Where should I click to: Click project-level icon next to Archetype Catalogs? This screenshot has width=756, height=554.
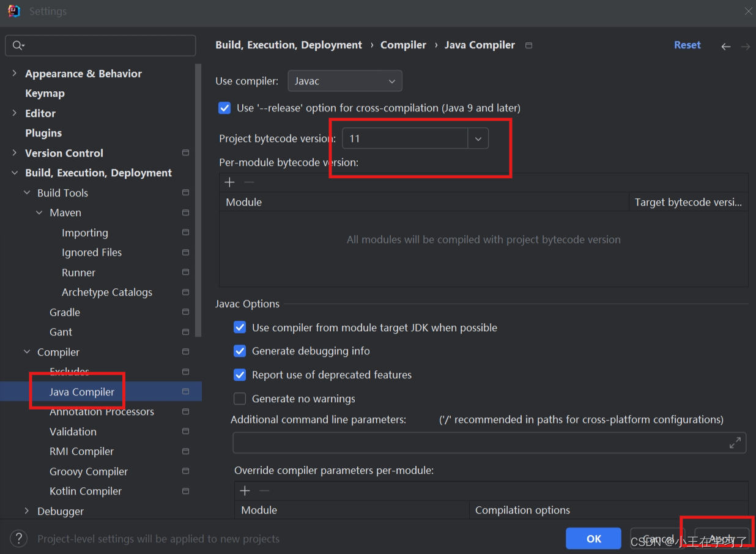pyautogui.click(x=185, y=292)
